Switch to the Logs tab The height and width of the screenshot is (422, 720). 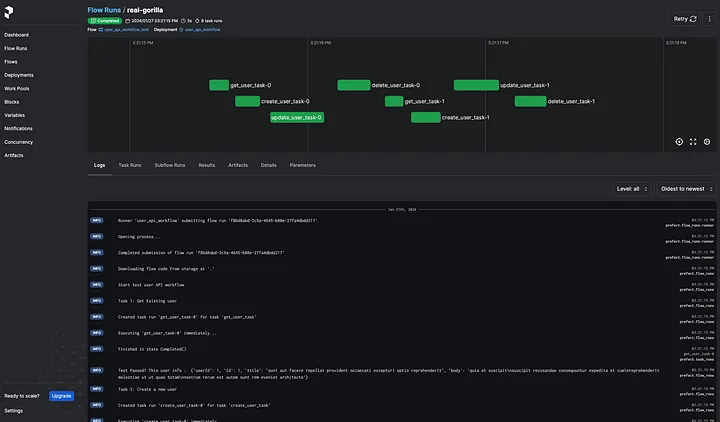(x=100, y=165)
